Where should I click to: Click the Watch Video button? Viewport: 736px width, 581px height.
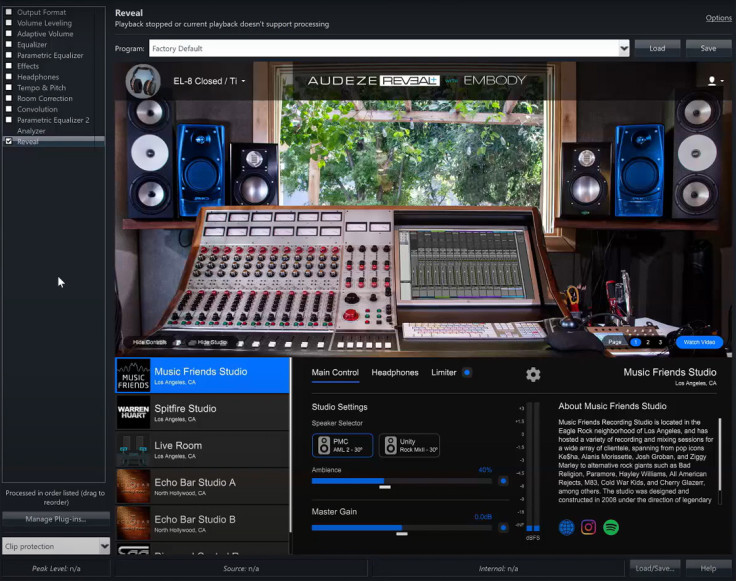[699, 342]
